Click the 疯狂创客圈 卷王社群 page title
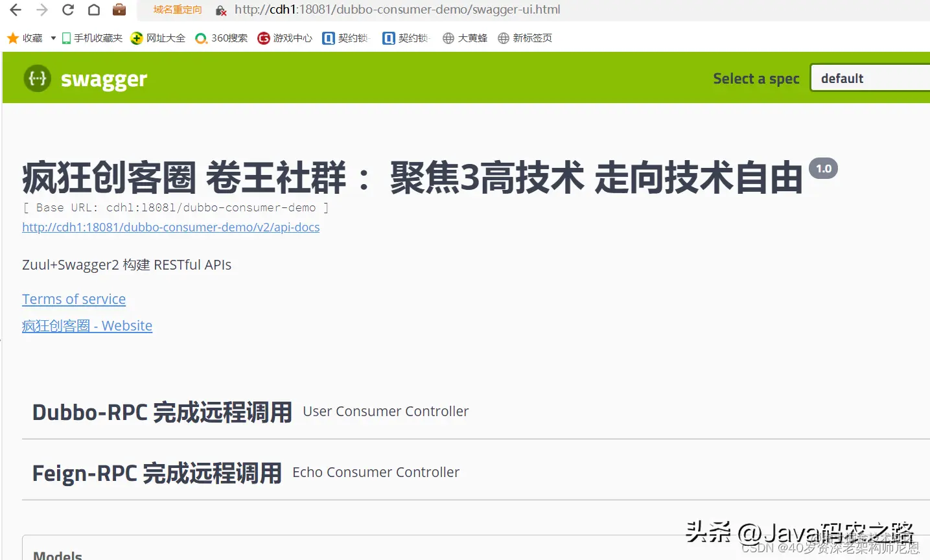Viewport: 930px width, 560px height. (412, 178)
